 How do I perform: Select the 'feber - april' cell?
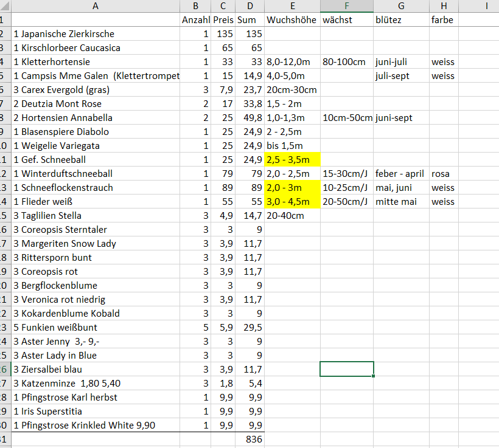(x=401, y=174)
